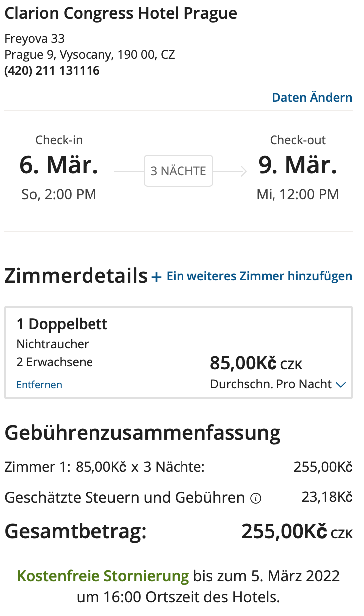Screen dimensions: 364x616
Task: Select the check-out date 9. Mär.
Action: (297, 165)
